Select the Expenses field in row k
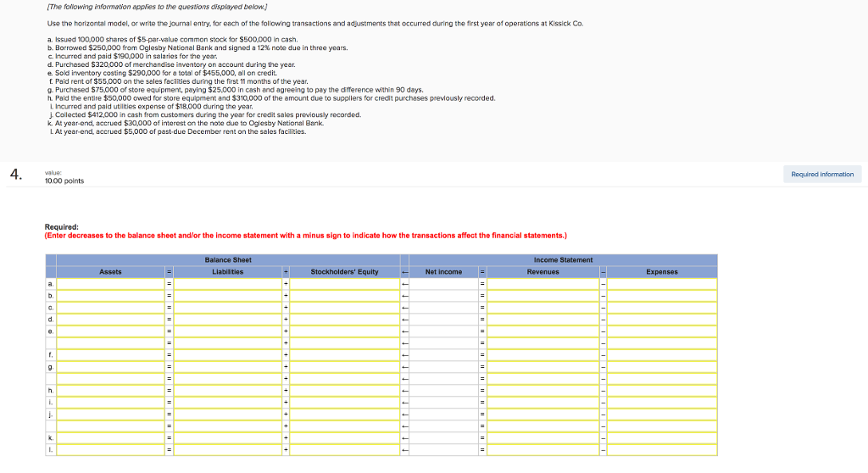868x473 pixels. tap(662, 437)
